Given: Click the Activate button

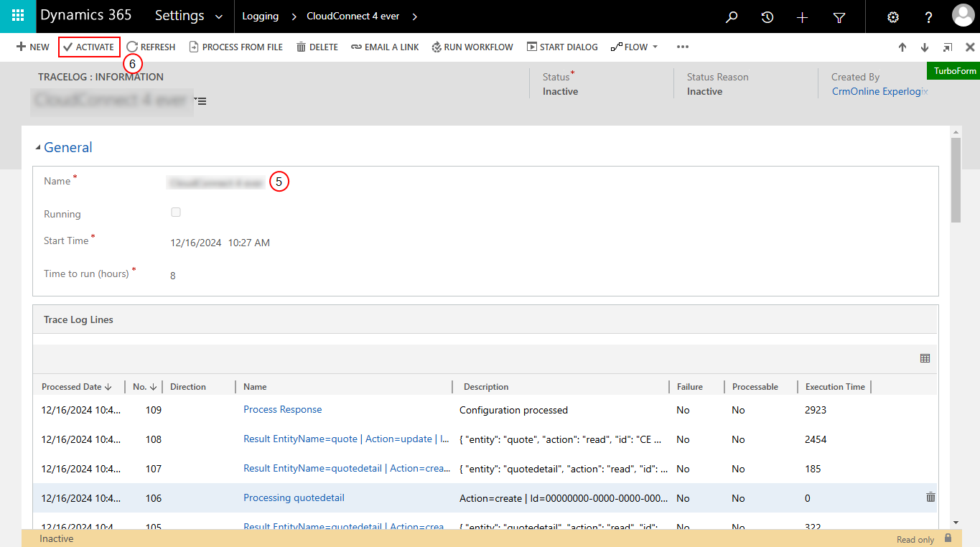Looking at the screenshot, I should click(x=89, y=47).
